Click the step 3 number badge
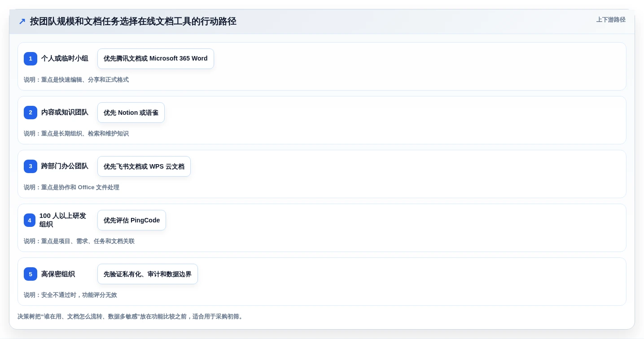Viewport: 644px width, 339px height. [31, 166]
